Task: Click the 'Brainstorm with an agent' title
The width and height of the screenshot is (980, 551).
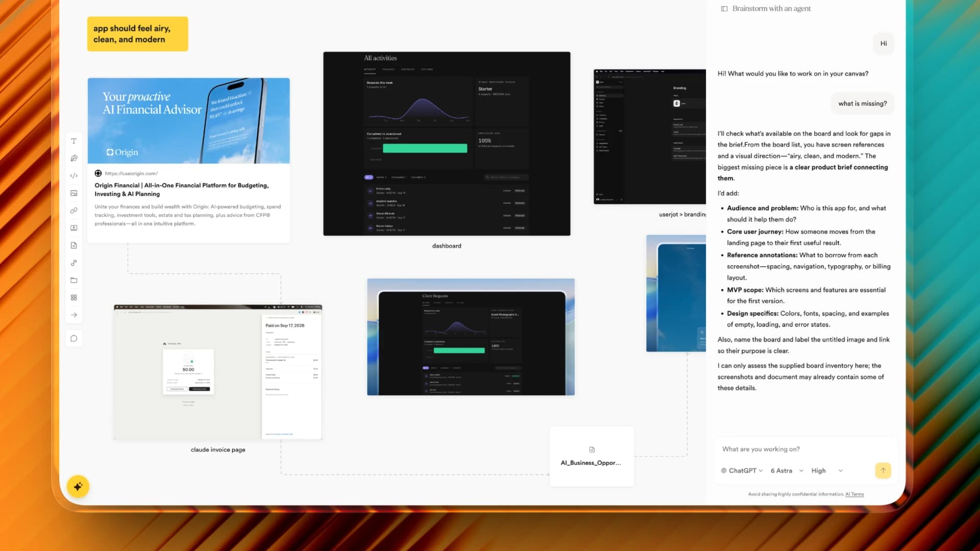Action: [x=771, y=9]
